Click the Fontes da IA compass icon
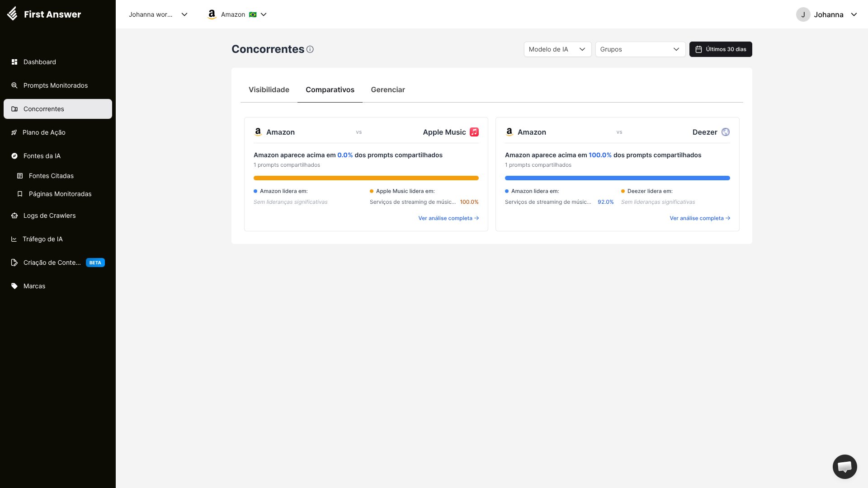Viewport: 868px width, 488px height. coord(14,156)
